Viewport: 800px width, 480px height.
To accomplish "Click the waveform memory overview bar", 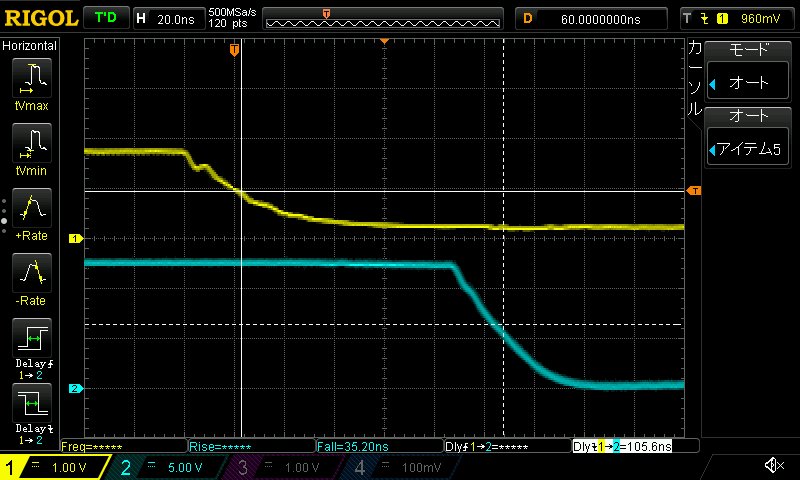I will 383,19.
